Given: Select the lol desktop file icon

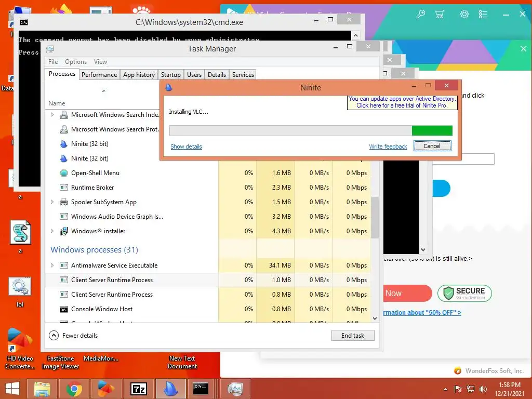Looking at the screenshot, I should click(x=20, y=292).
